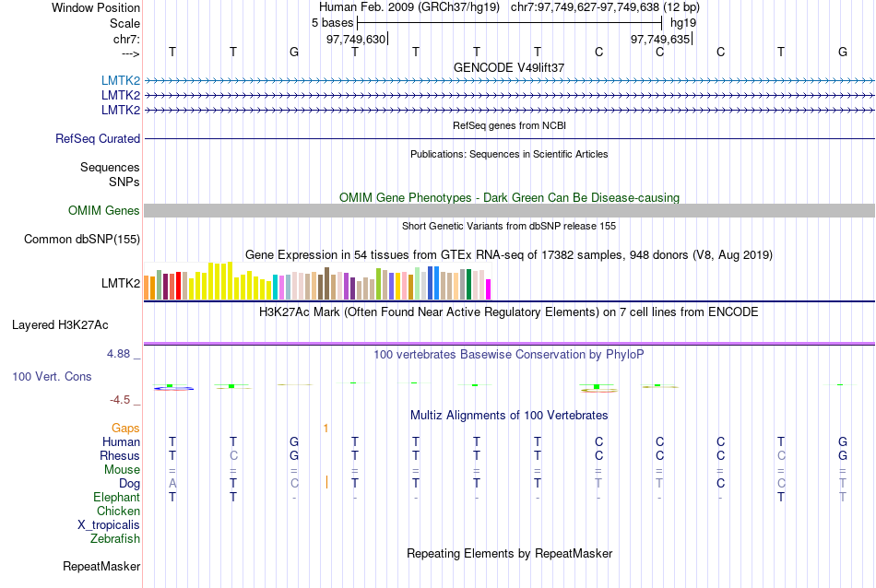Click the 97,749,635 coordinate tick label
The width and height of the screenshot is (876, 588).
(660, 39)
